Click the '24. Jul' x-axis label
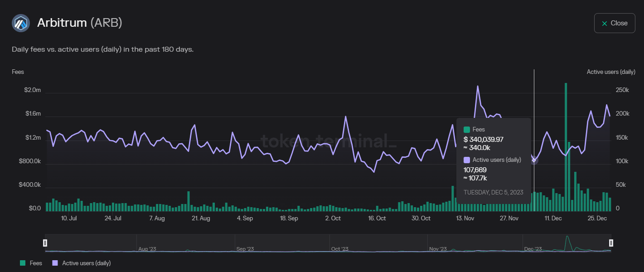Image resolution: width=644 pixels, height=272 pixels. [x=113, y=219]
